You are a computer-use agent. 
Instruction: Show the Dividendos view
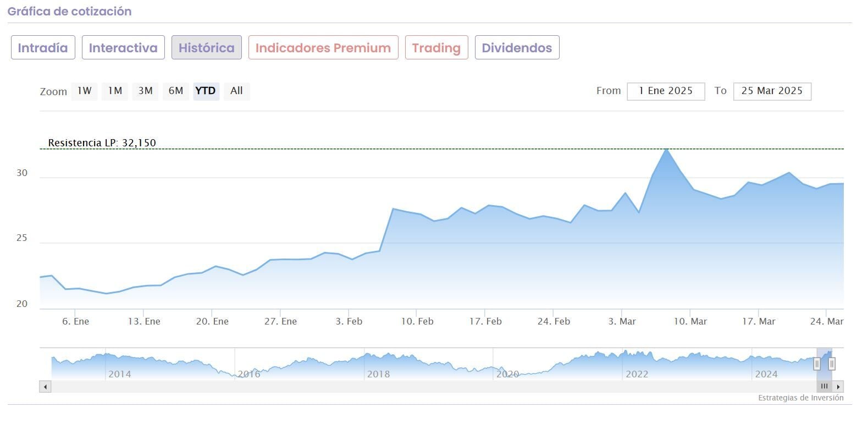coord(517,48)
